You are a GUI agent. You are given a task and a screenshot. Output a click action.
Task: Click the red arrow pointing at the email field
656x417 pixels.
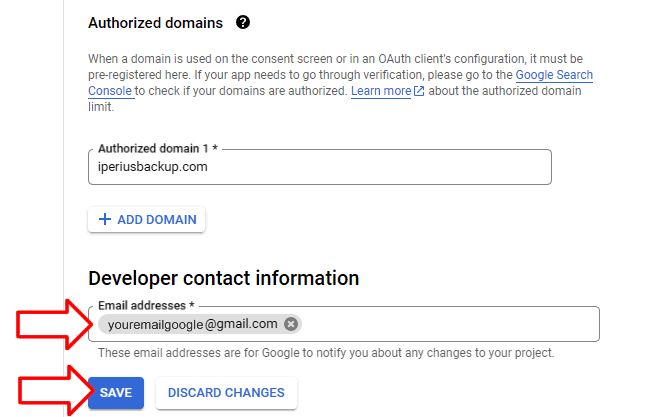pyautogui.click(x=54, y=325)
